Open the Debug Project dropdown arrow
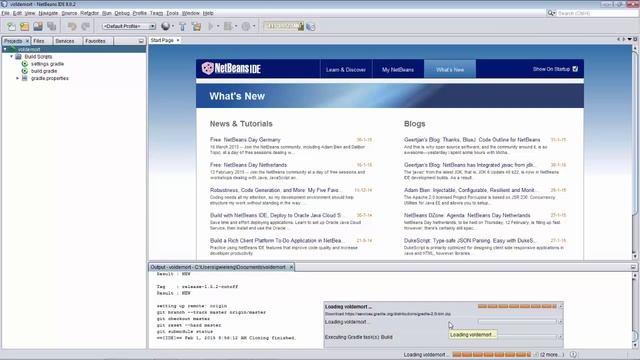 (236, 27)
